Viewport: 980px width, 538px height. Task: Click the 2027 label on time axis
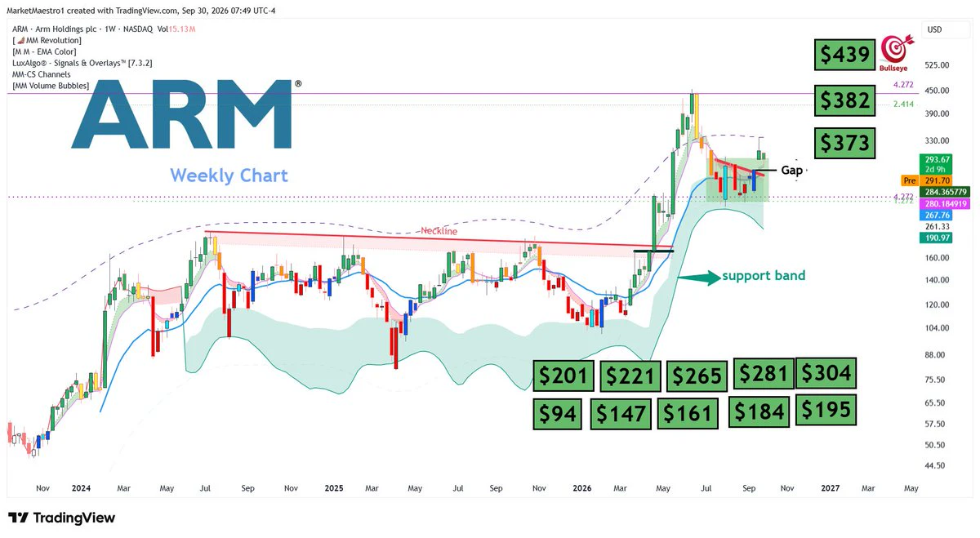830,487
